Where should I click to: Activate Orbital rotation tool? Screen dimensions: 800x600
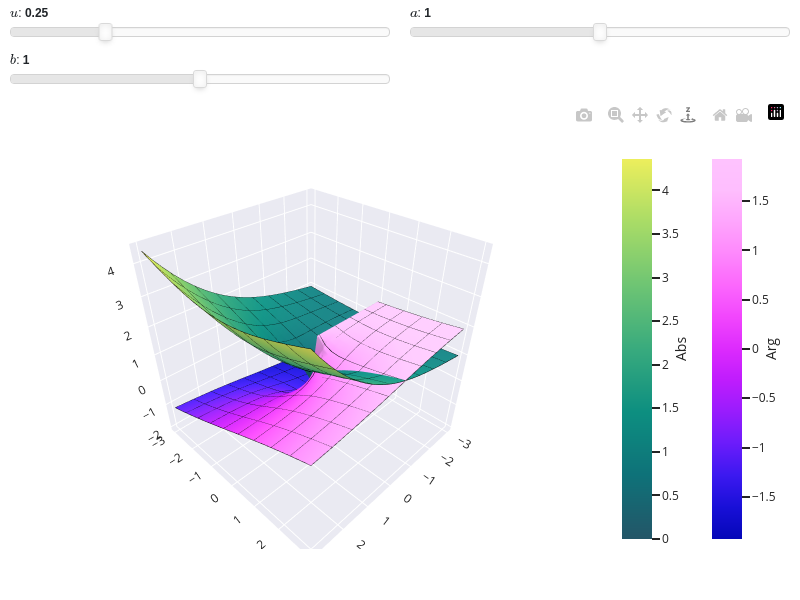click(664, 115)
